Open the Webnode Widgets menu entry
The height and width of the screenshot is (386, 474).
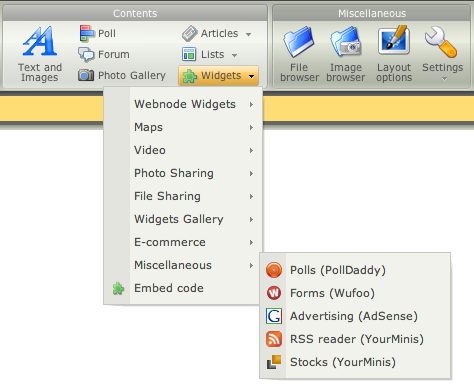(183, 104)
